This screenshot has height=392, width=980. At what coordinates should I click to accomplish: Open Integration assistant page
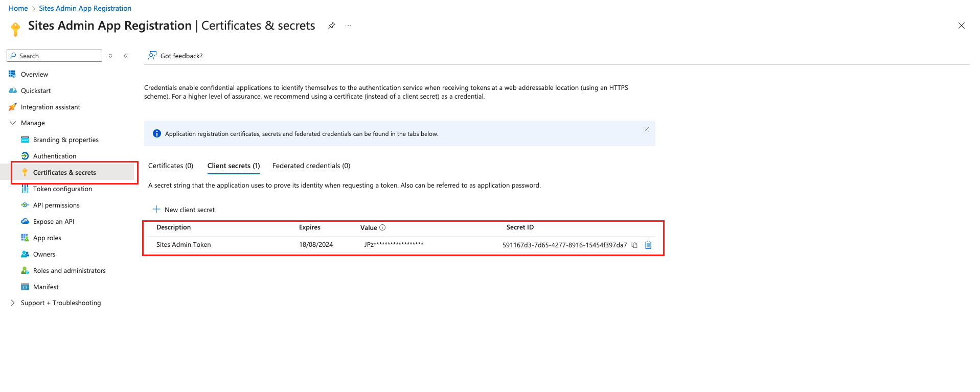tap(51, 107)
